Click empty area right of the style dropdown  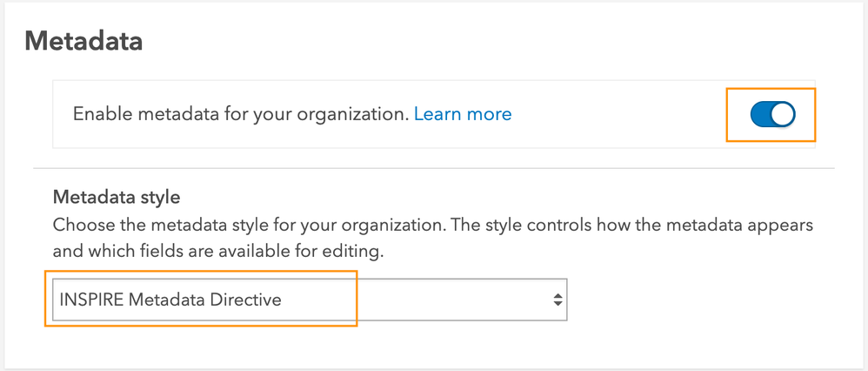(696, 300)
